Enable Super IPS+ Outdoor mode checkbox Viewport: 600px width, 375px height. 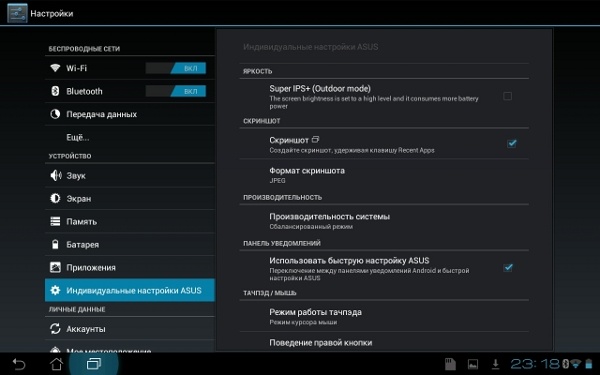507,96
